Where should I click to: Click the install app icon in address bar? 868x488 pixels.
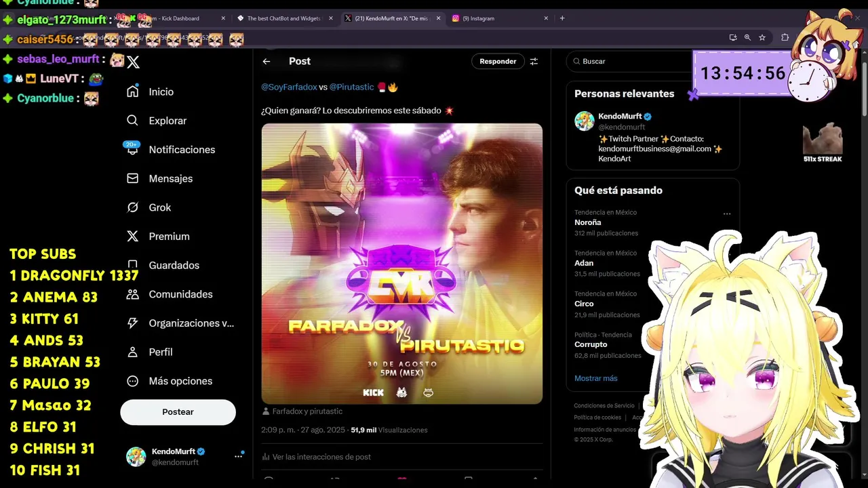coord(733,38)
